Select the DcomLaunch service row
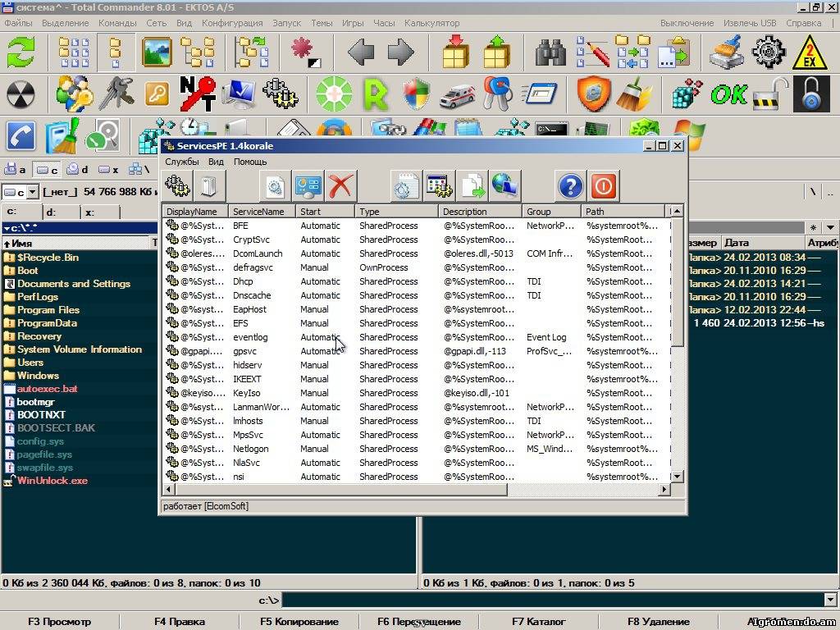840x630 pixels. click(417, 253)
